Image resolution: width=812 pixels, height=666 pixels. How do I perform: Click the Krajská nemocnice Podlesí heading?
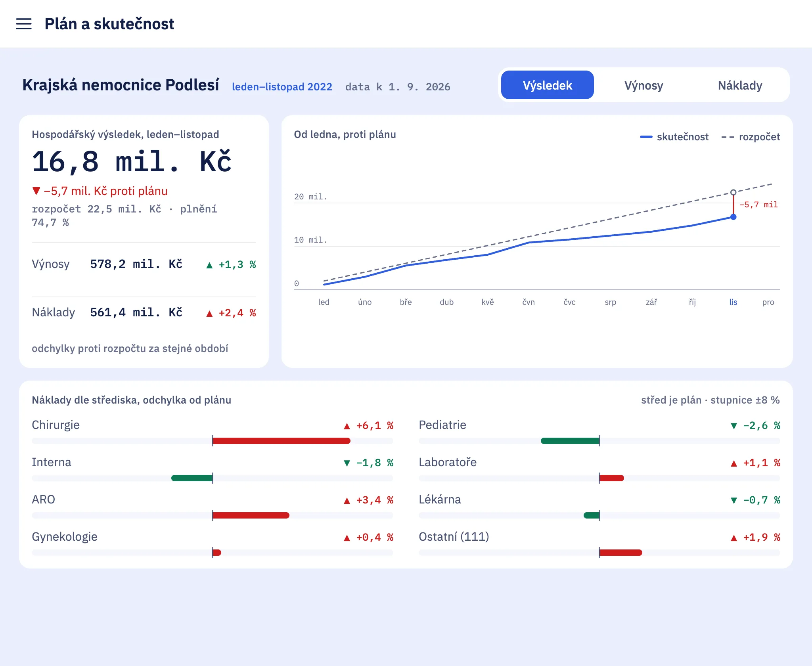pos(121,85)
